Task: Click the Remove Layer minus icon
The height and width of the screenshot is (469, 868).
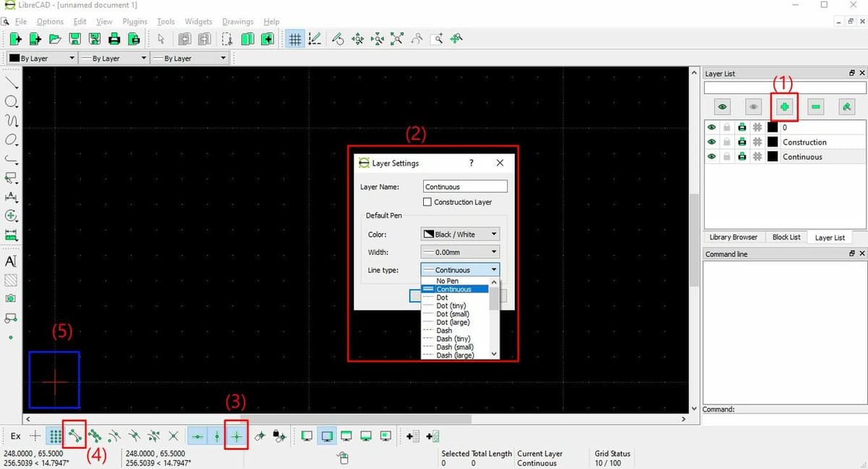Action: 816,107
